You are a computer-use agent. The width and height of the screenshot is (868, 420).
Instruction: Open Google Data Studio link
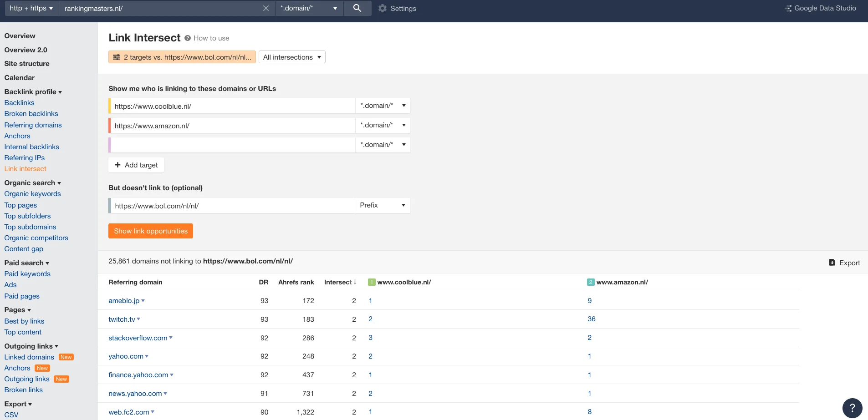(x=821, y=8)
